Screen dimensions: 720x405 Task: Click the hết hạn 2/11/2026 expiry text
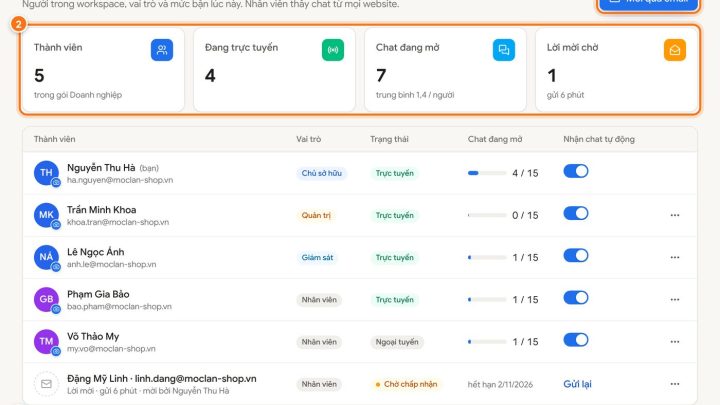501,384
